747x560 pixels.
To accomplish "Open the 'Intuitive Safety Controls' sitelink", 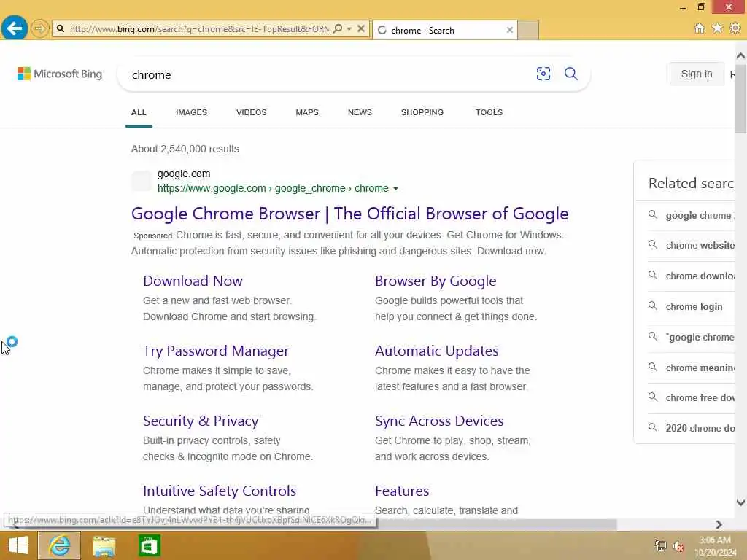I will [x=220, y=491].
